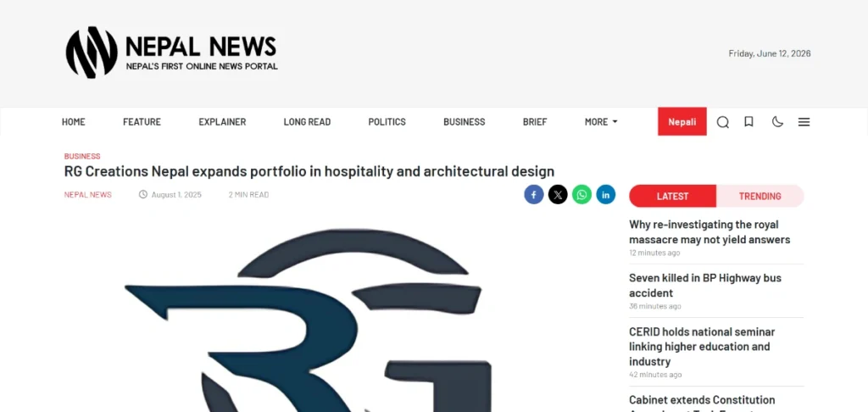Click the NEPAL NEWS author link
Screen dimensions: 868x412
point(88,194)
